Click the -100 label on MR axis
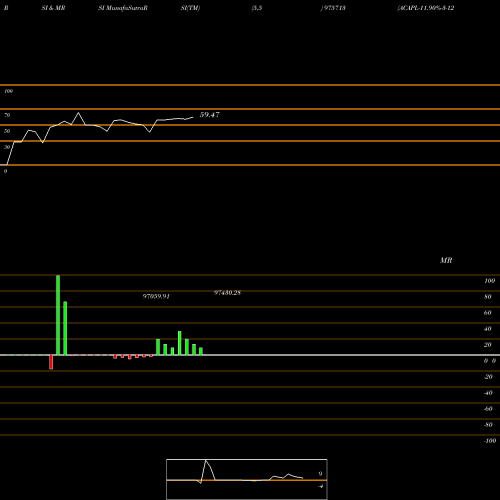The width and height of the screenshot is (500, 500). tap(490, 441)
